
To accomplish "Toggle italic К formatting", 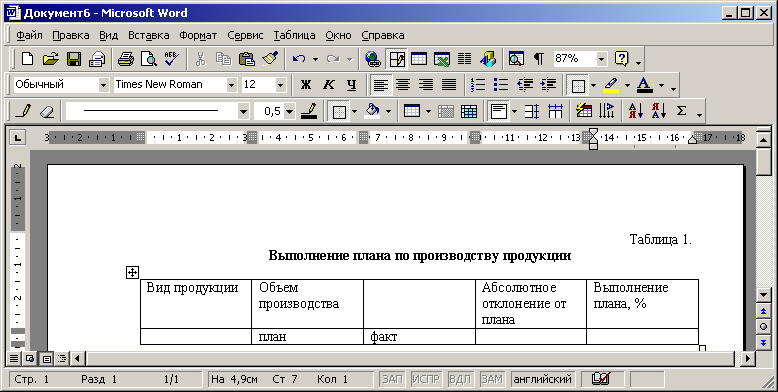I will pos(328,85).
